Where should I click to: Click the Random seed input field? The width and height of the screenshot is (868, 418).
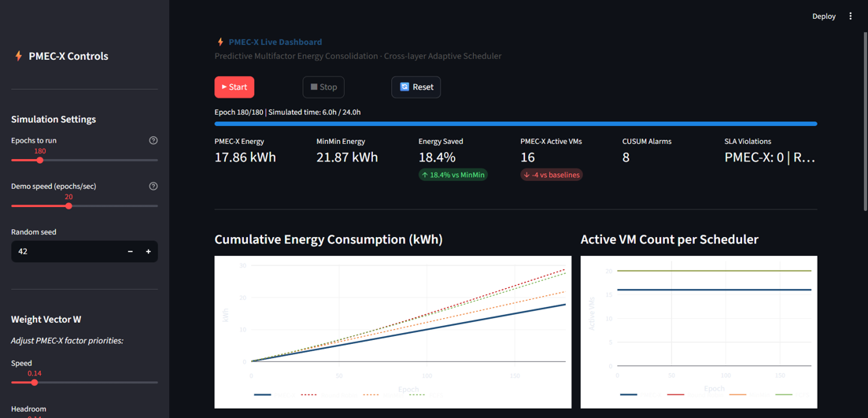coord(66,251)
